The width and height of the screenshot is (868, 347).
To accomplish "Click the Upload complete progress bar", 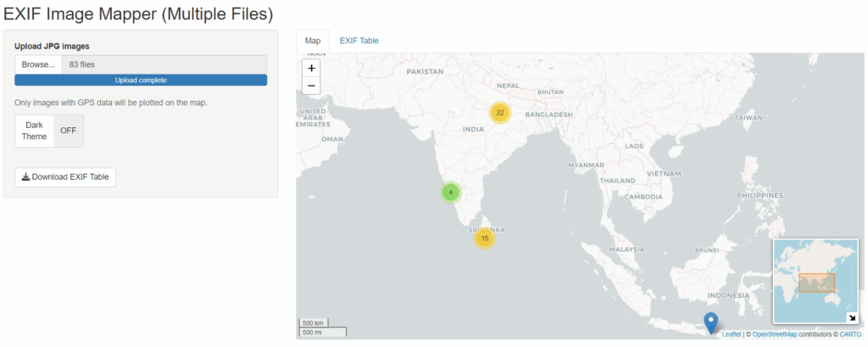I will tap(141, 80).
